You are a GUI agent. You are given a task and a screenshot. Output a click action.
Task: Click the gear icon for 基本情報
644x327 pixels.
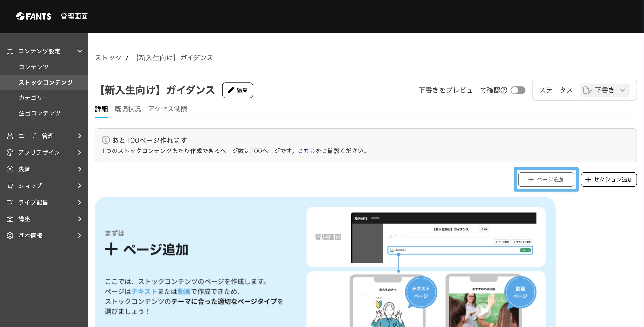pos(10,235)
